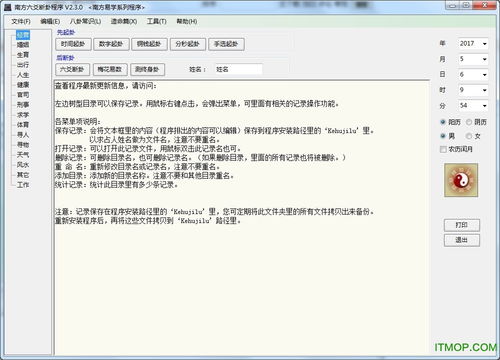500x360 pixels.
Task: Click the yin-yang bagua image
Action: coord(461,180)
